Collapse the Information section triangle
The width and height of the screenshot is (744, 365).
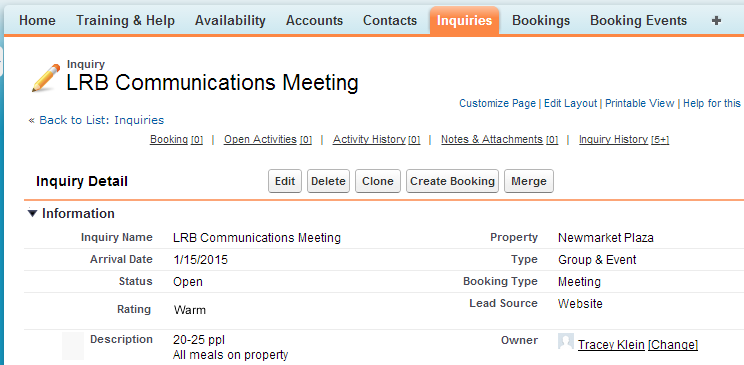click(32, 213)
